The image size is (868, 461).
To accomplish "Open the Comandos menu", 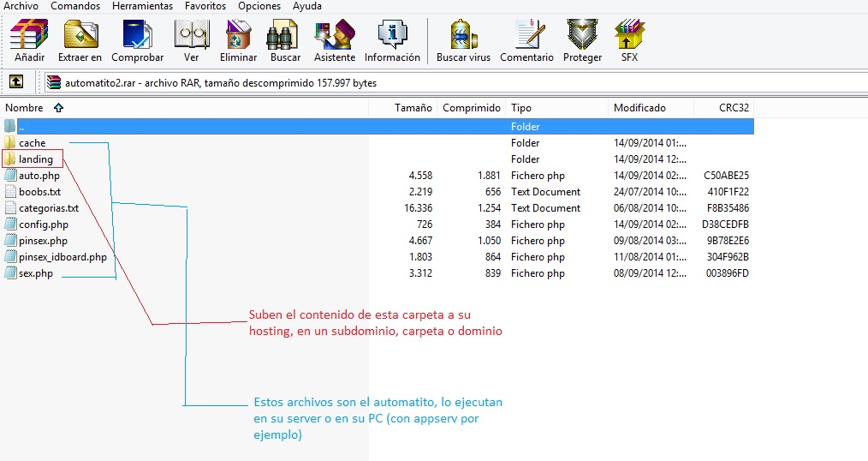I will 75,6.
